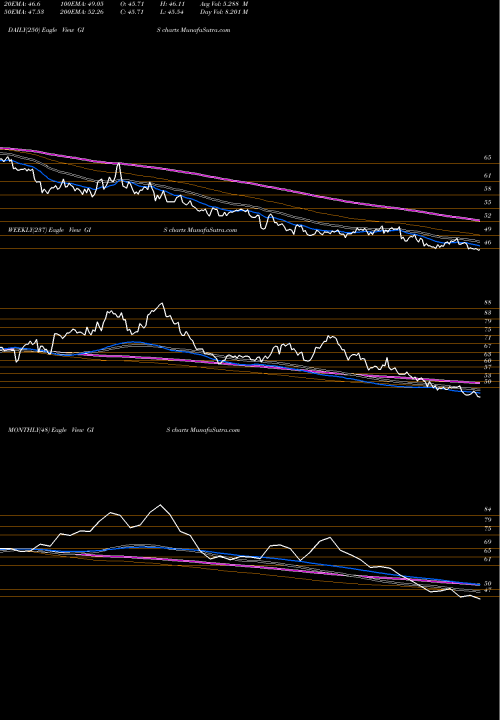Click the 52 price label on the daily chart
Screen dimensions: 500x720
[x=487, y=215]
